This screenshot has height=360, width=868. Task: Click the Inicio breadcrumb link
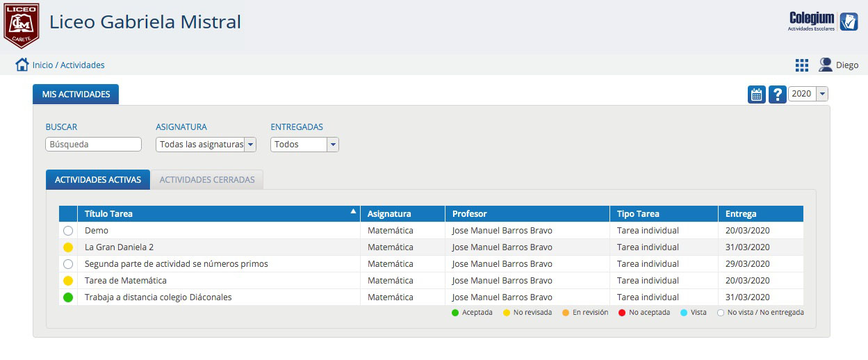[42, 65]
